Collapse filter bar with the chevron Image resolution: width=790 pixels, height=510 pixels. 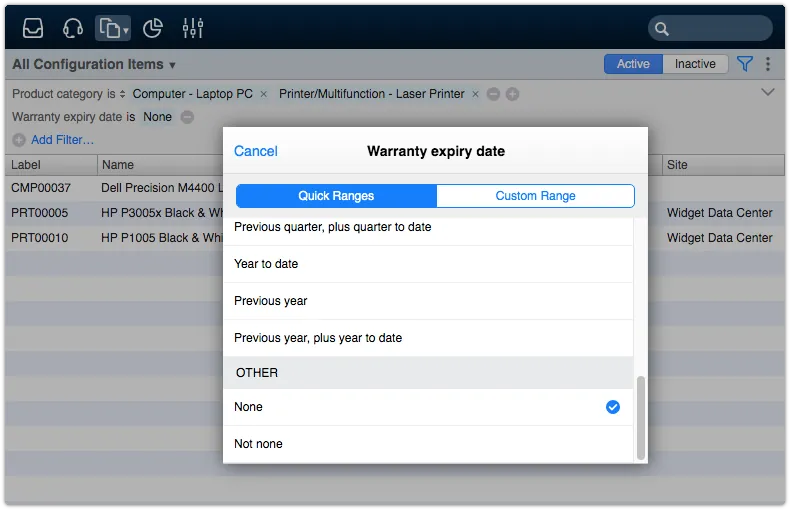click(767, 92)
